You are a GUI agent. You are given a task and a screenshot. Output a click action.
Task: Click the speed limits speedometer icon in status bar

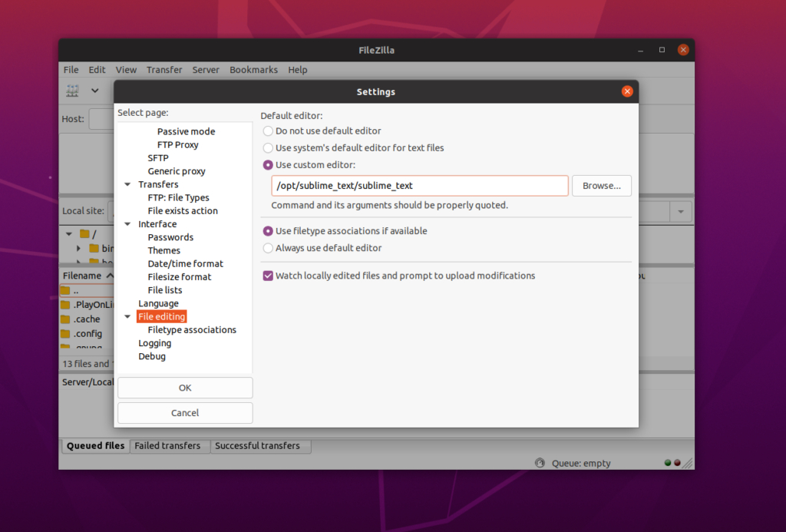click(x=538, y=463)
